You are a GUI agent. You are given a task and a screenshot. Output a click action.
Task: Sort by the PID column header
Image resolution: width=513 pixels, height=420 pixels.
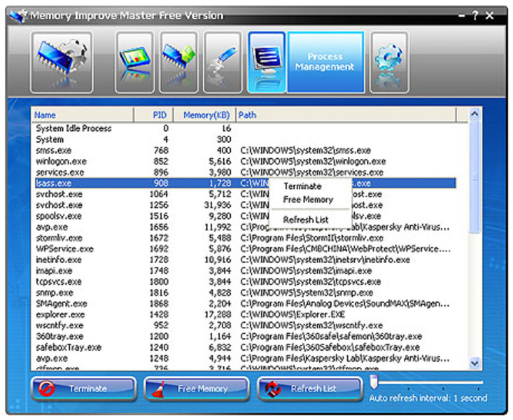[153, 115]
